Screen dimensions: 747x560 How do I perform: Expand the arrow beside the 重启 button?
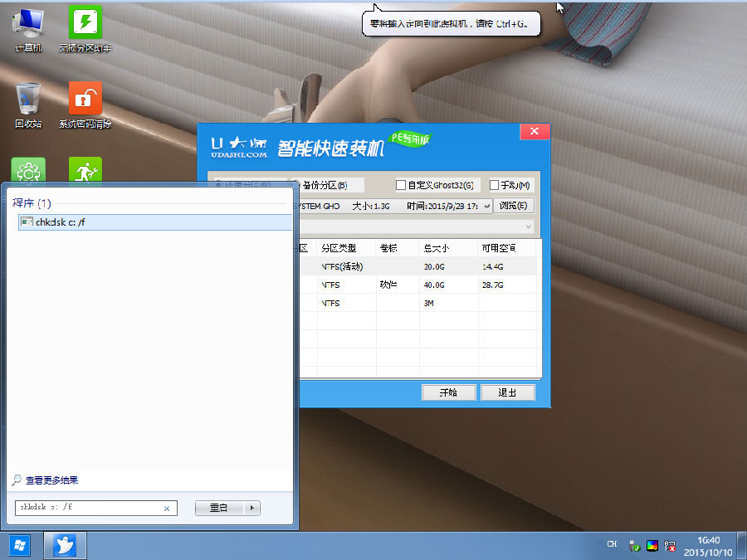point(252,508)
